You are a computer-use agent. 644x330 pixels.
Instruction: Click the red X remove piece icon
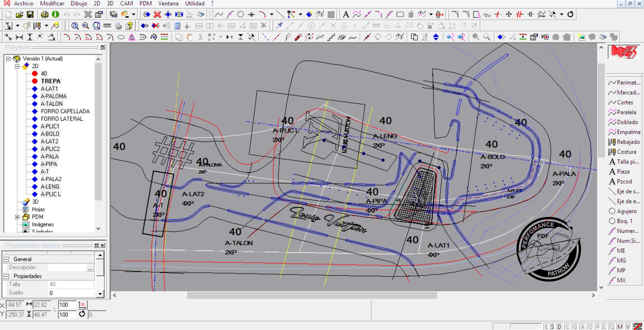coord(157,15)
